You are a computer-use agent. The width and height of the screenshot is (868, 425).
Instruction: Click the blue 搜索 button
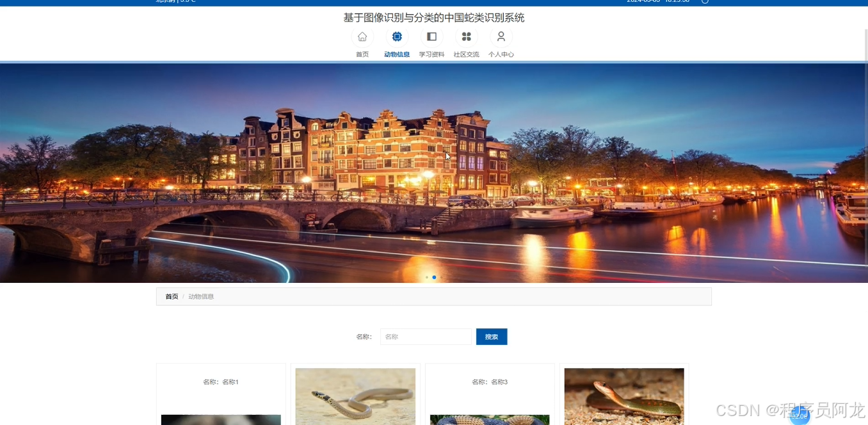point(492,337)
